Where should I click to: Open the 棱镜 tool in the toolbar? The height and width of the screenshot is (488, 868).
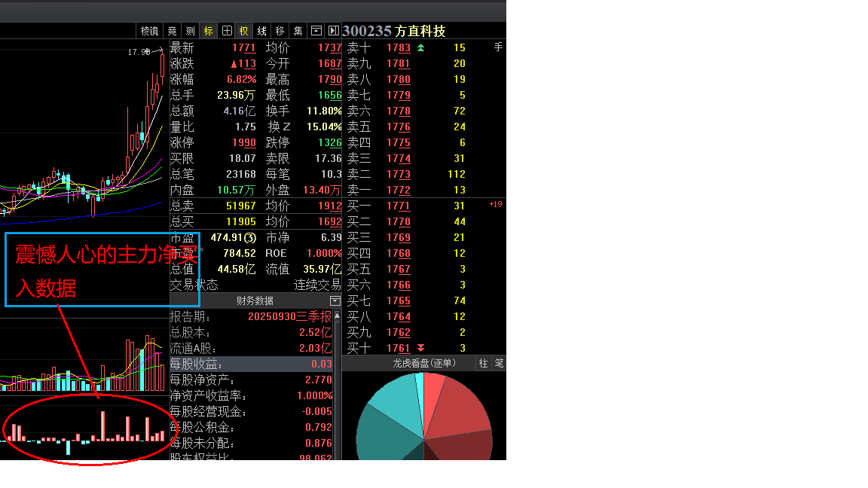(149, 31)
